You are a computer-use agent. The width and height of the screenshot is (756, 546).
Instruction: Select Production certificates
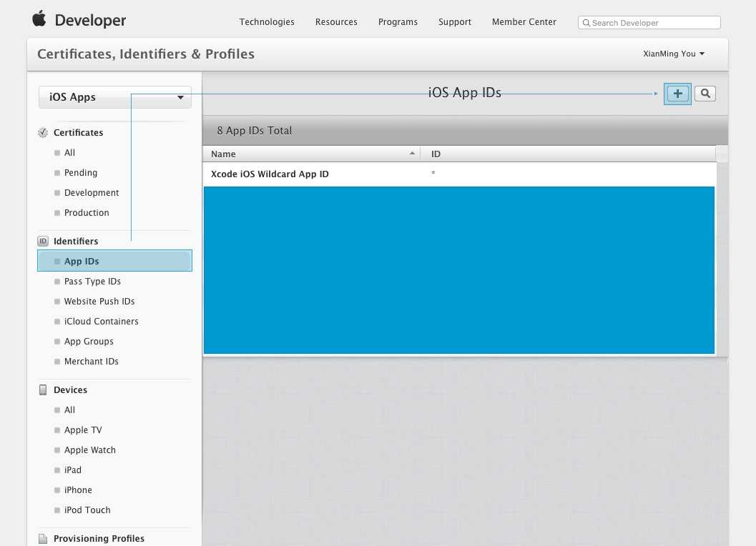[87, 212]
